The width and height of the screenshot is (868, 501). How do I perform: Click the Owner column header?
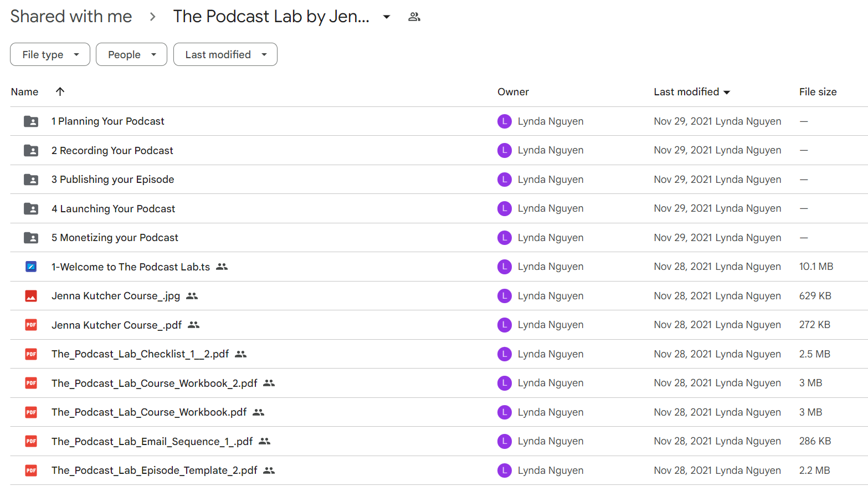click(x=513, y=92)
